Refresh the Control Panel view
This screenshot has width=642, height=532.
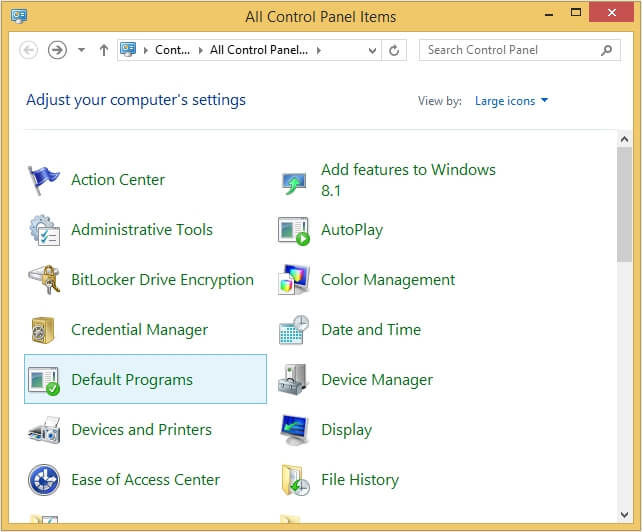[394, 50]
